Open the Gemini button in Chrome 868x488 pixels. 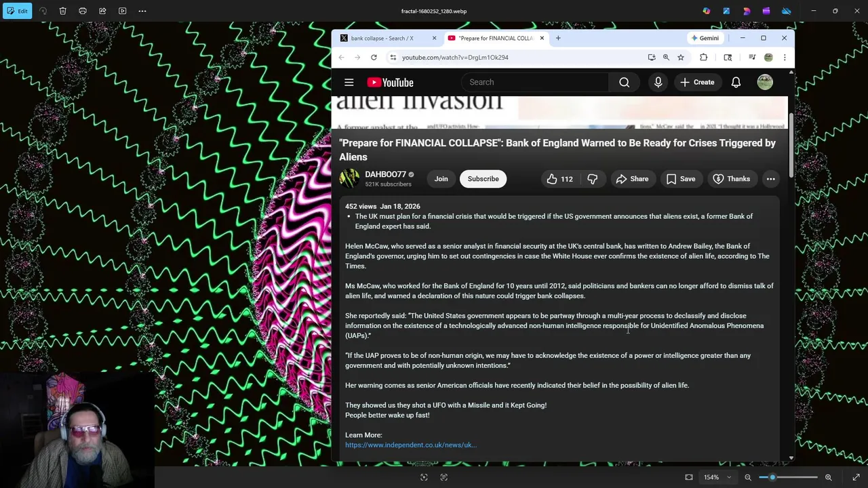coord(705,38)
